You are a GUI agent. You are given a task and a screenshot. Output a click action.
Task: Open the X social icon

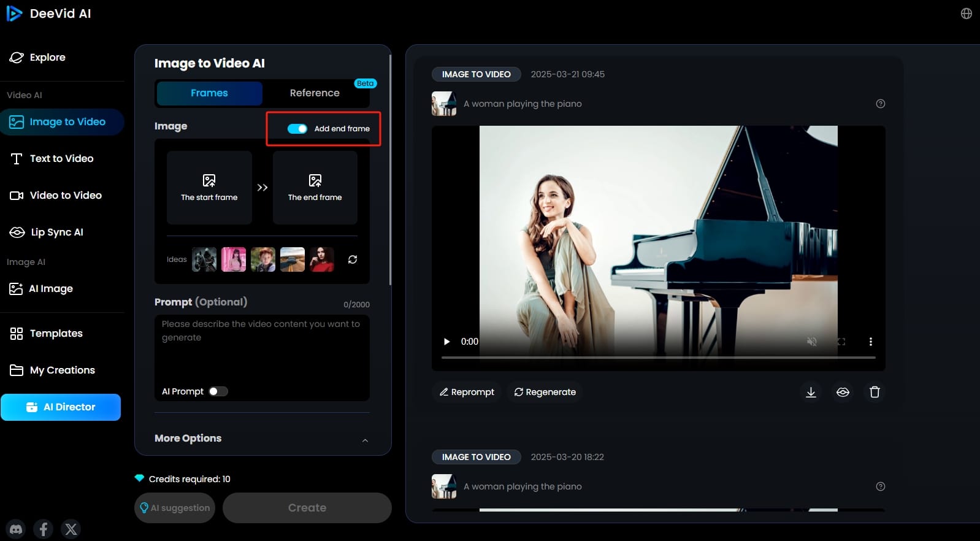point(71,529)
